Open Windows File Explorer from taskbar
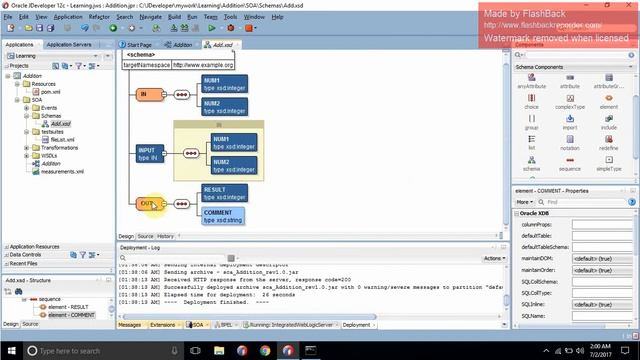The height and width of the screenshot is (360, 640). (219, 351)
